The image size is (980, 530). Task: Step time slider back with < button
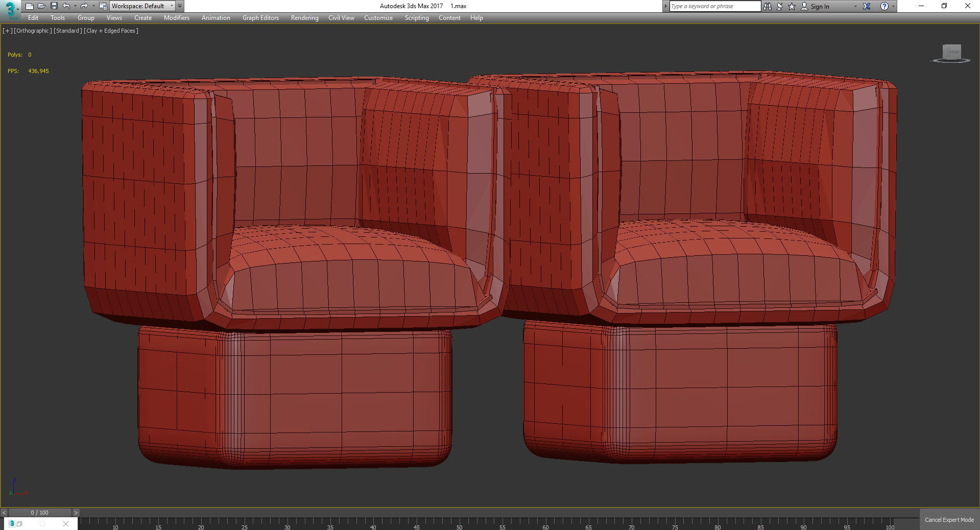pyautogui.click(x=4, y=513)
